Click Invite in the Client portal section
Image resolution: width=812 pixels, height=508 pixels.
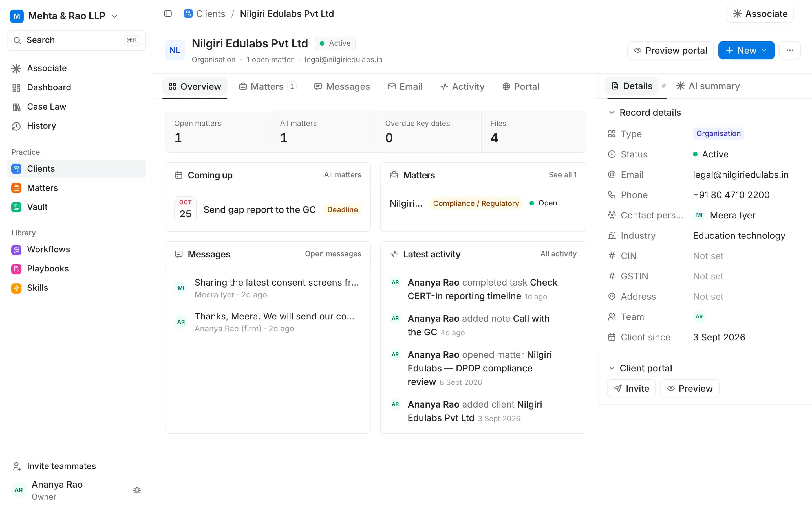[631, 388]
